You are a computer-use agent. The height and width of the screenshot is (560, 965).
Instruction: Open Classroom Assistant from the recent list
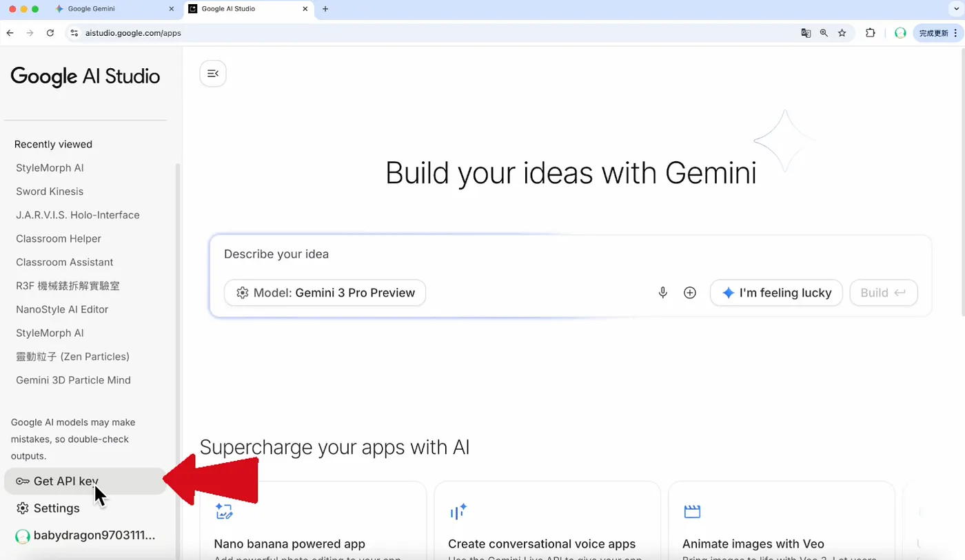65,262
